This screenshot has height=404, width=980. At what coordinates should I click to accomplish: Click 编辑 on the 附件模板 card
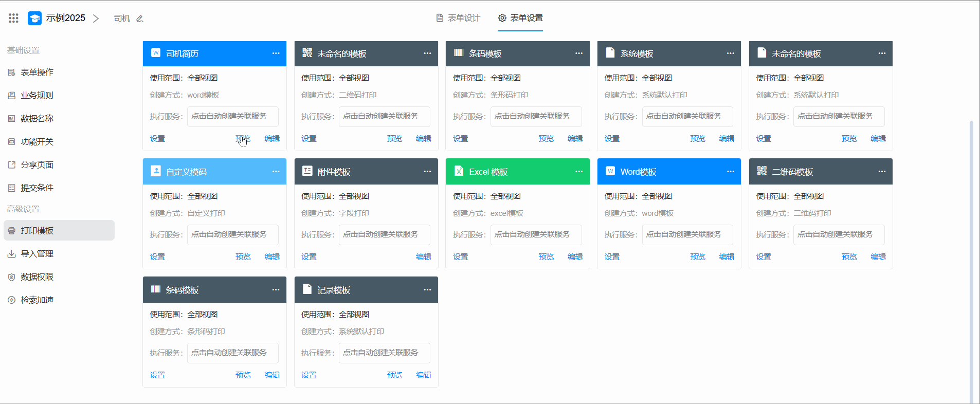[x=423, y=257]
